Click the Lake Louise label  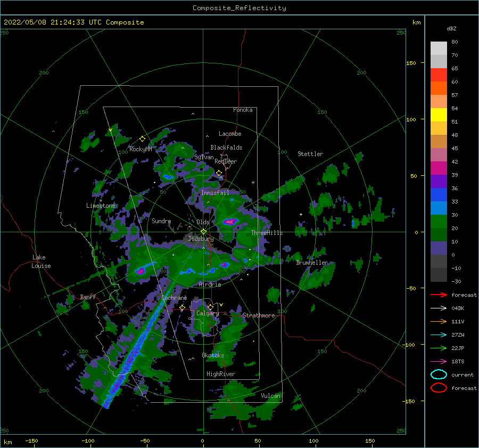[42, 262]
